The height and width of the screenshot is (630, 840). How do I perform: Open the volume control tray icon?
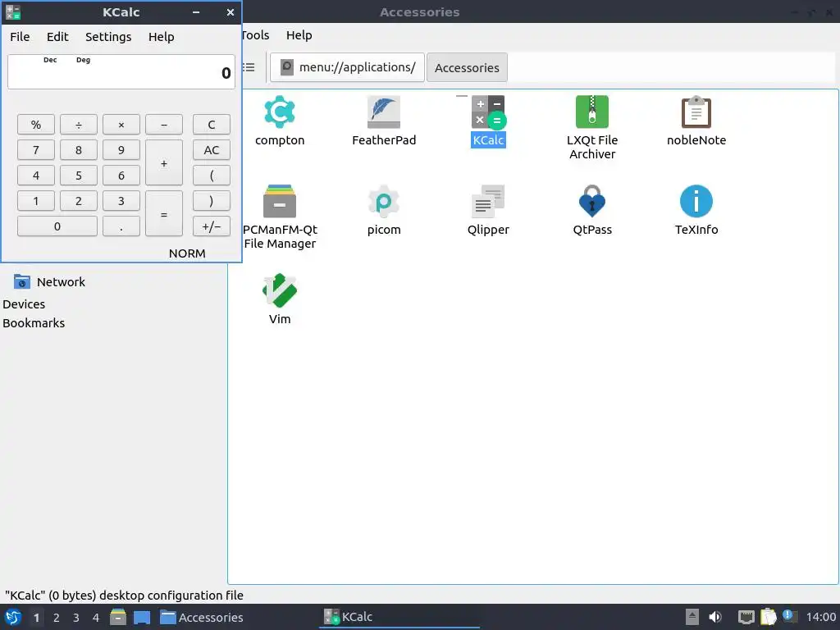click(714, 617)
